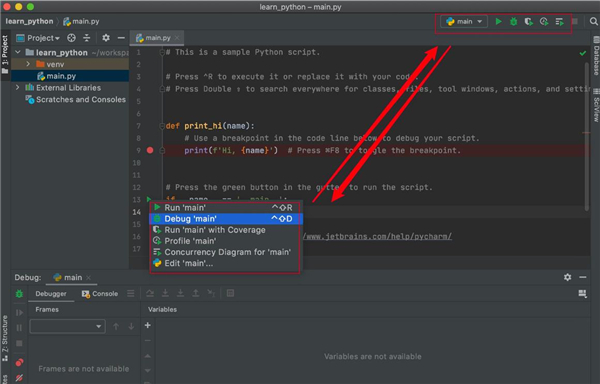Hide the Project panel with minus icon
Screen dimensions: 600x384
[121, 38]
